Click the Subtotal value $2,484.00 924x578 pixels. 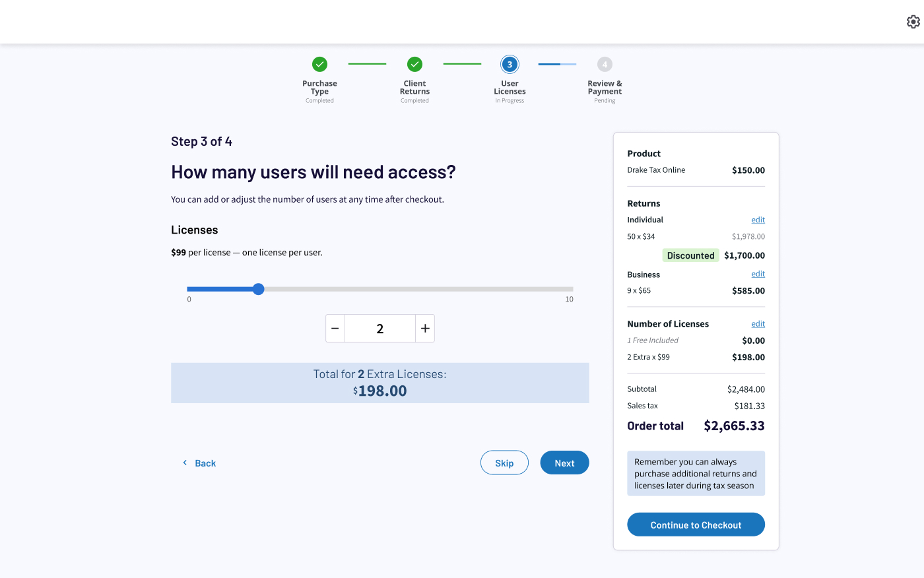pyautogui.click(x=746, y=389)
